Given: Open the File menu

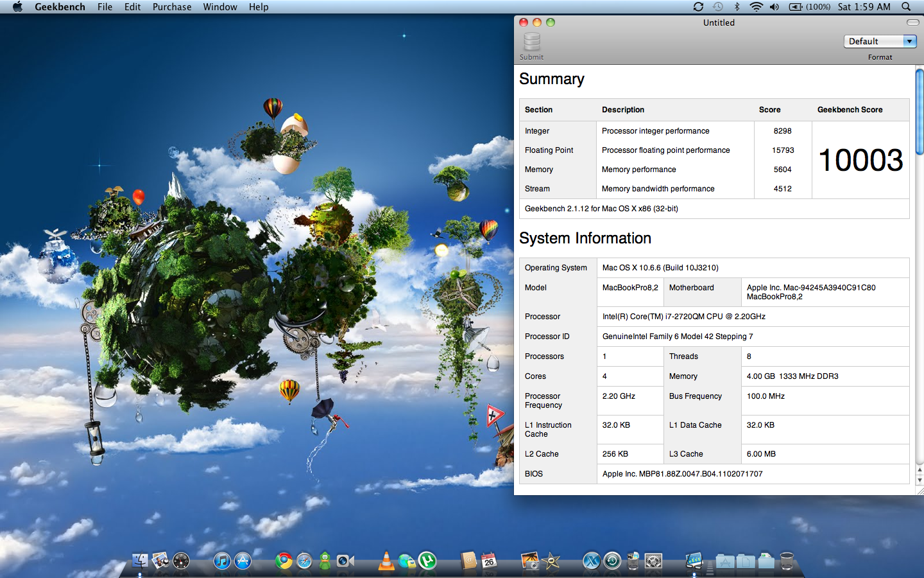Looking at the screenshot, I should [x=105, y=6].
